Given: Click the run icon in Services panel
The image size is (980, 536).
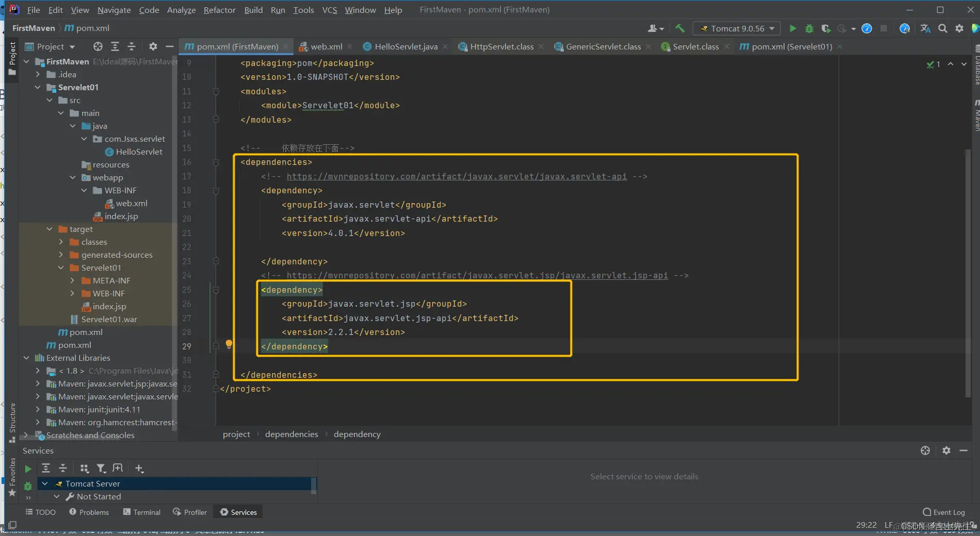Looking at the screenshot, I should pyautogui.click(x=28, y=468).
